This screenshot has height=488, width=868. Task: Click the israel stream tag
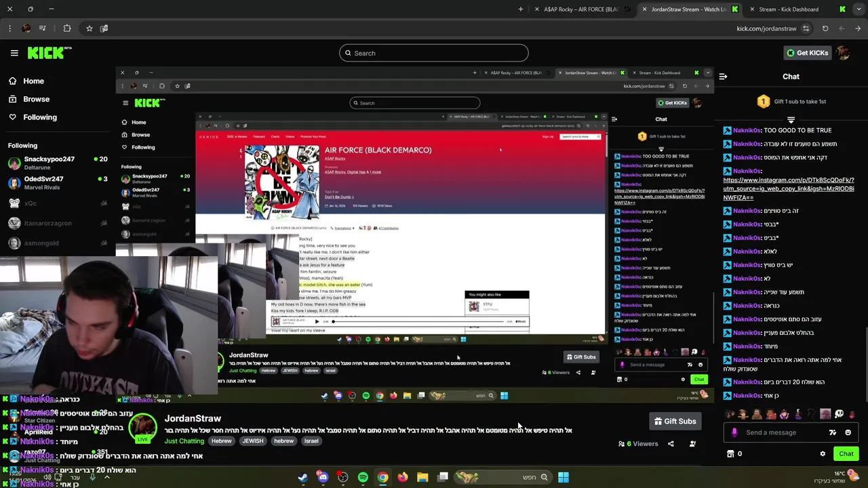pyautogui.click(x=311, y=441)
